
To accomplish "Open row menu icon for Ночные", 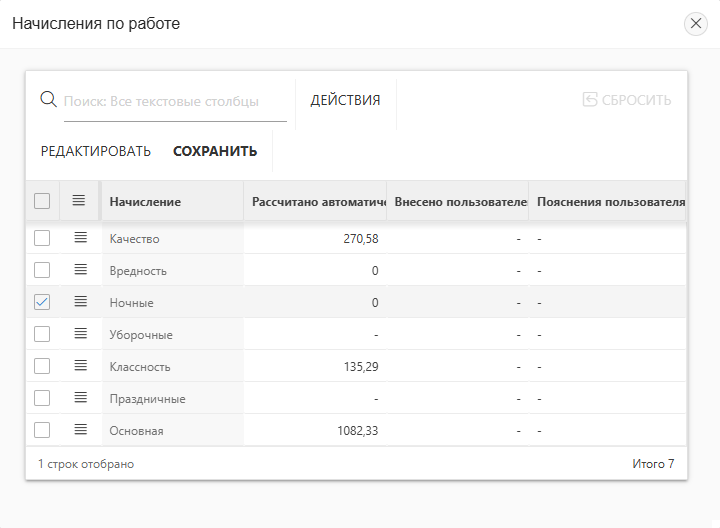I will [x=80, y=302].
